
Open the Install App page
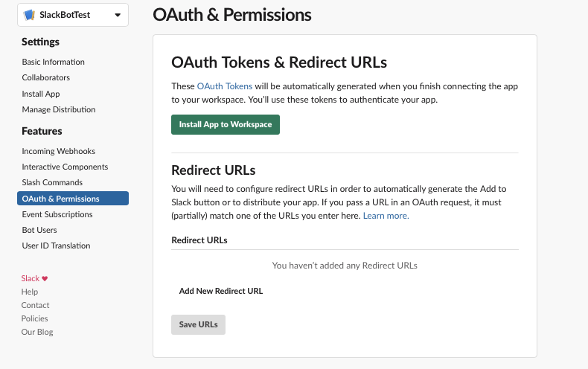pyautogui.click(x=41, y=94)
